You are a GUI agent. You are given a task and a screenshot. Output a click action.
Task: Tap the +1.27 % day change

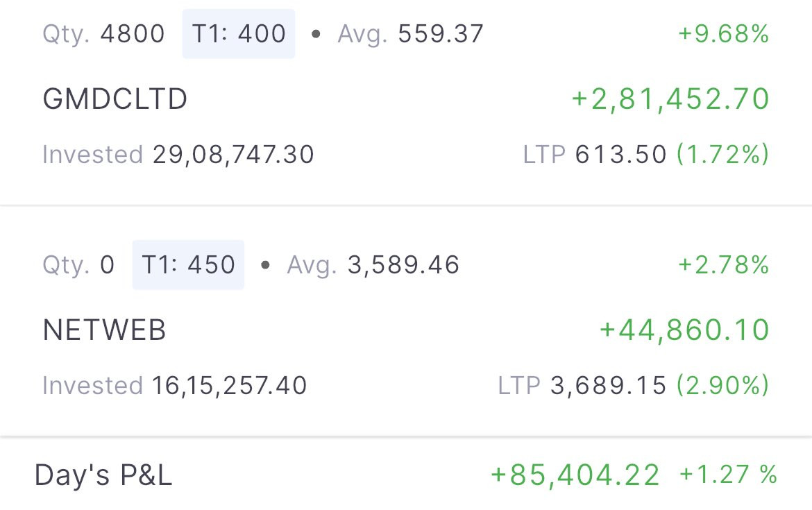[728, 475]
